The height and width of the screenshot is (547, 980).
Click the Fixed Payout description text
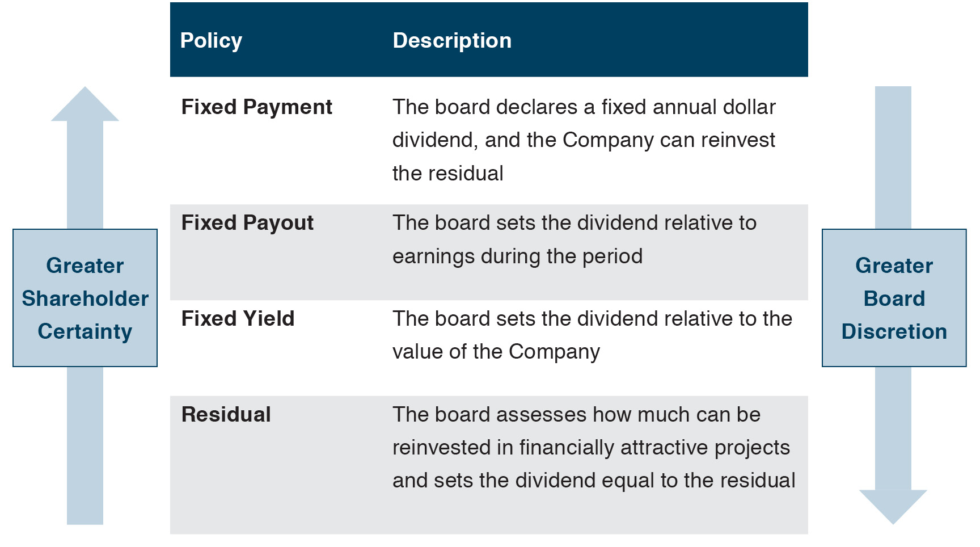click(x=574, y=239)
